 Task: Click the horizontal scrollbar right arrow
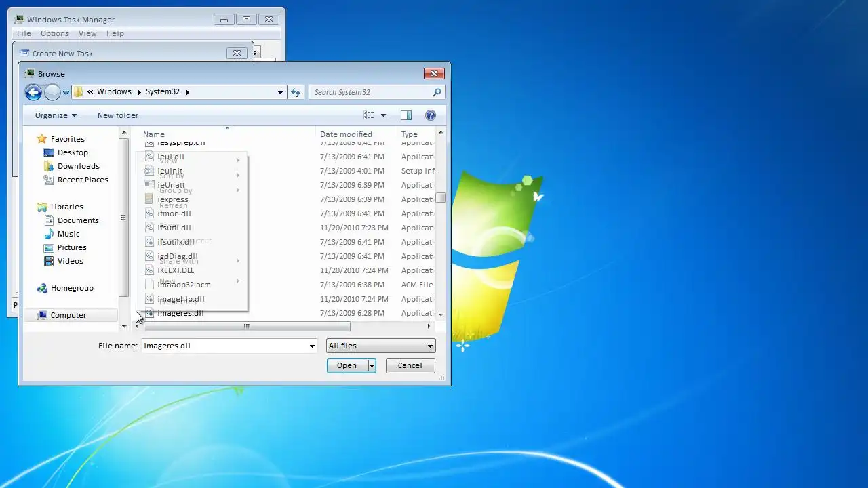tap(429, 326)
